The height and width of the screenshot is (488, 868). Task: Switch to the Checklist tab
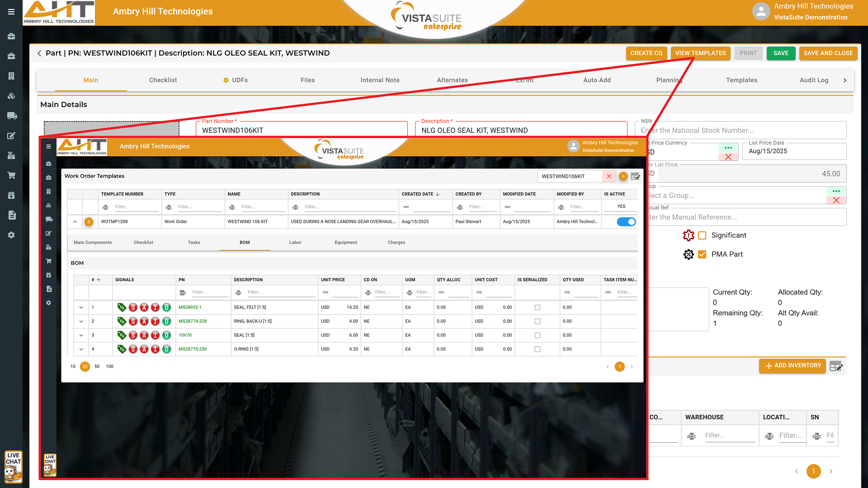coord(163,80)
